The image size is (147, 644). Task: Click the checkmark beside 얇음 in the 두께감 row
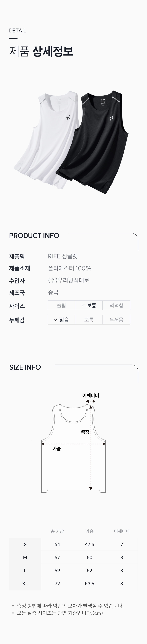56,320
